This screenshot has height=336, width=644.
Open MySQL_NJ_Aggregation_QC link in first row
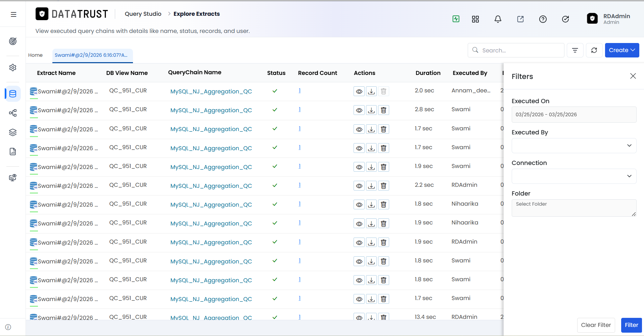(211, 91)
